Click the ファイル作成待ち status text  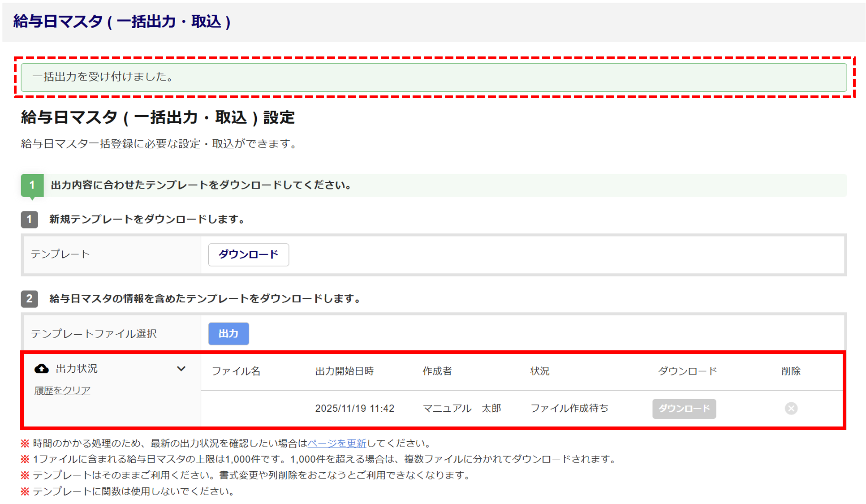tap(569, 408)
